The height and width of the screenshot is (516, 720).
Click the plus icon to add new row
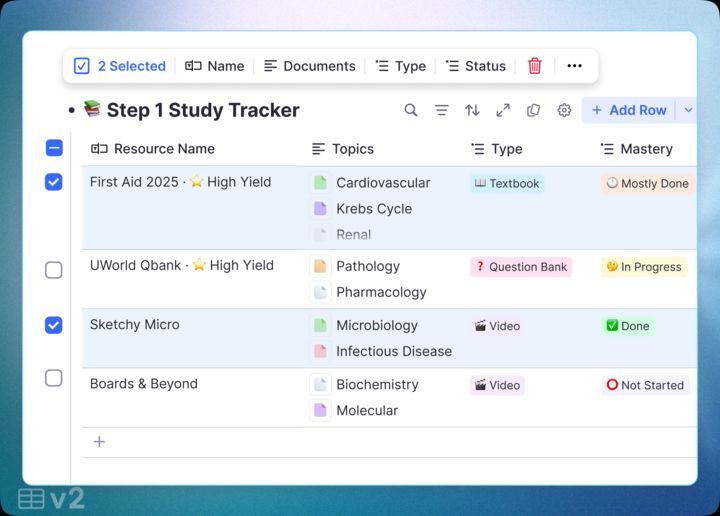[x=99, y=442]
